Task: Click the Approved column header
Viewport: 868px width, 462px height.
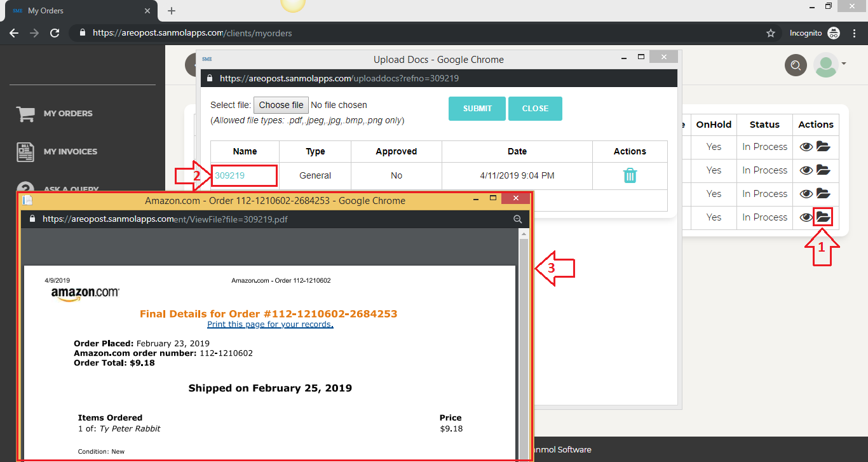Action: click(x=396, y=151)
